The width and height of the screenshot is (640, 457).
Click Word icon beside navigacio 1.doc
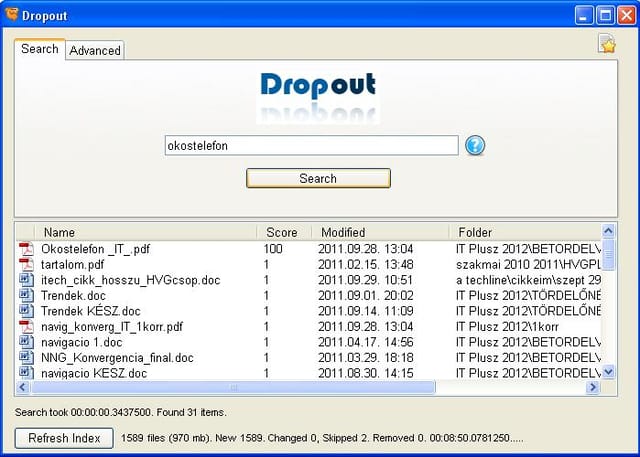point(27,342)
